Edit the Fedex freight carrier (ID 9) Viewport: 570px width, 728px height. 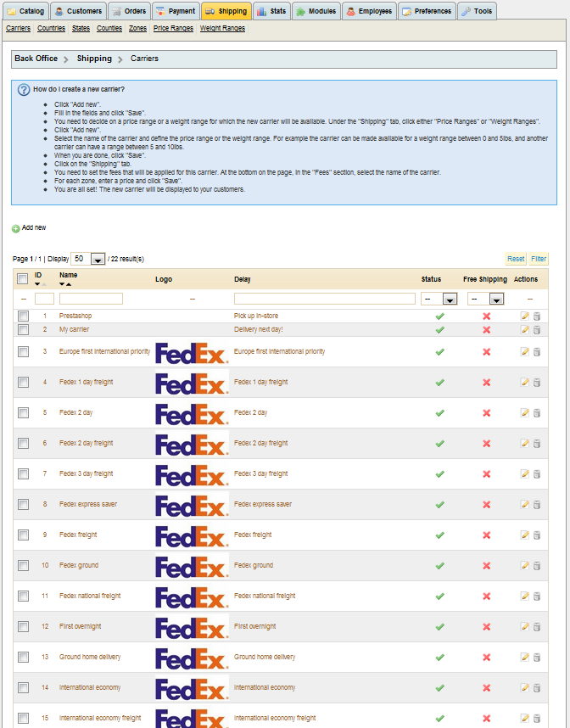[525, 535]
